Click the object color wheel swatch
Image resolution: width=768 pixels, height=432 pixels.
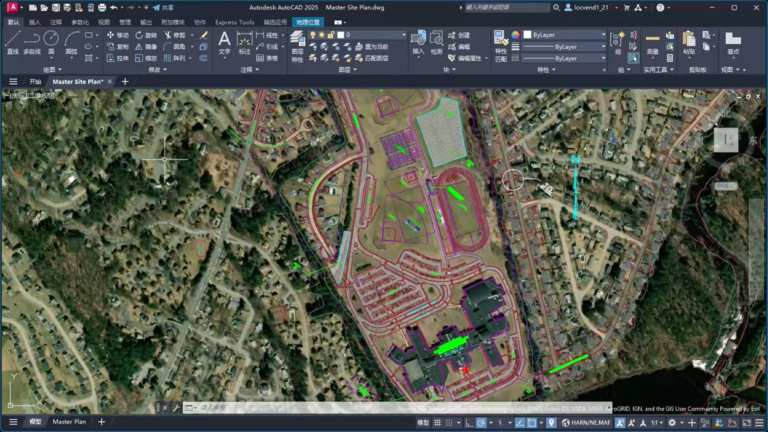(x=515, y=35)
